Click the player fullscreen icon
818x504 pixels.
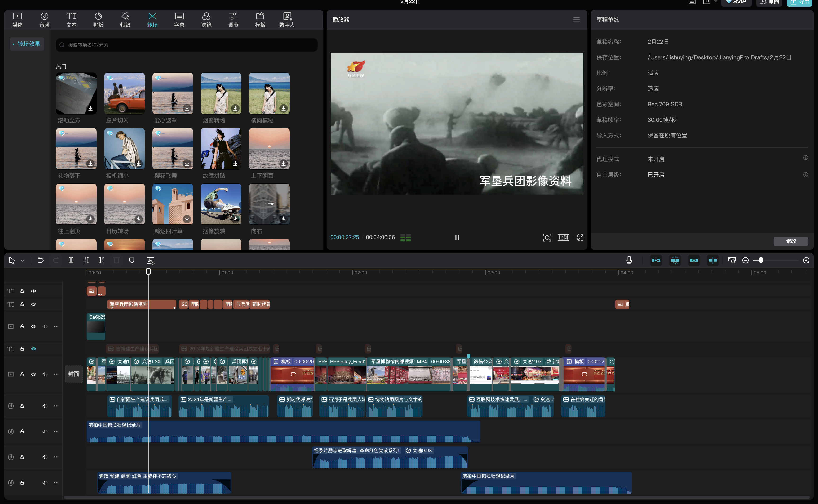point(580,237)
